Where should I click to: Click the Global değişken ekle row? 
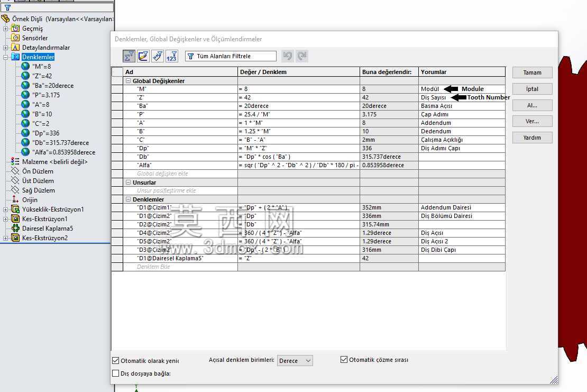180,174
